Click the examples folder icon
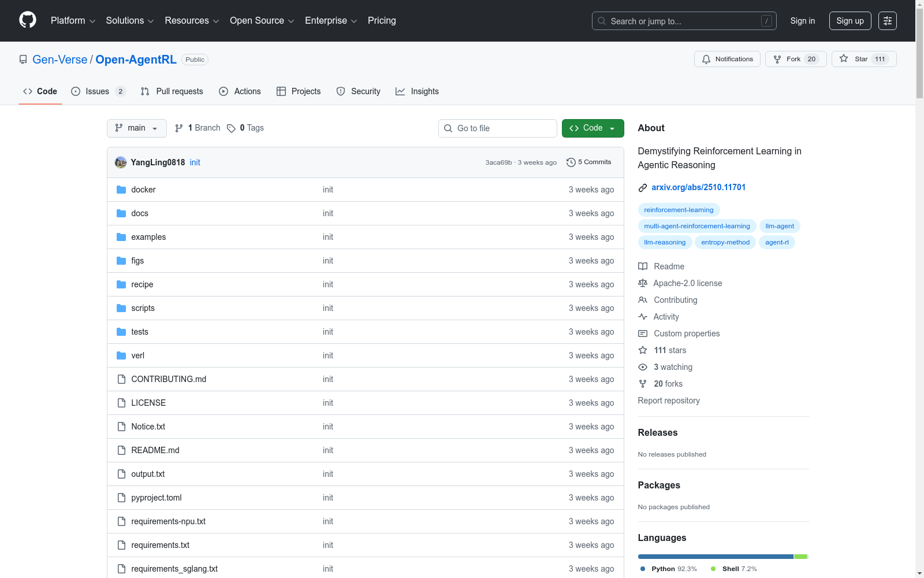Viewport: 924px width, 578px height. click(121, 237)
